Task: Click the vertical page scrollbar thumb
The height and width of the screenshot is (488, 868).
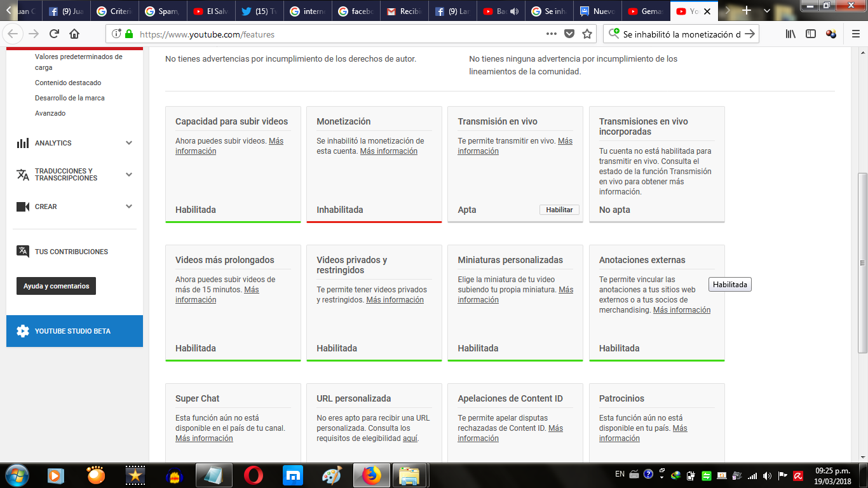Action: (862, 262)
